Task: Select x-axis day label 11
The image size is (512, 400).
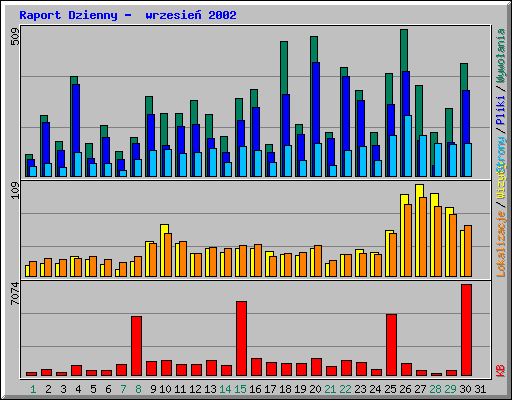Action: 180,389
